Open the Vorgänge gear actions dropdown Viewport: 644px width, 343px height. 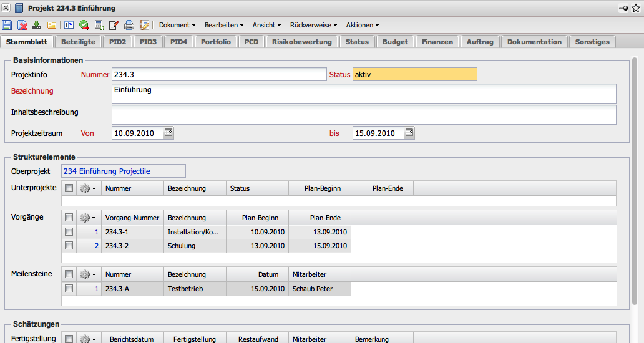[x=88, y=218]
